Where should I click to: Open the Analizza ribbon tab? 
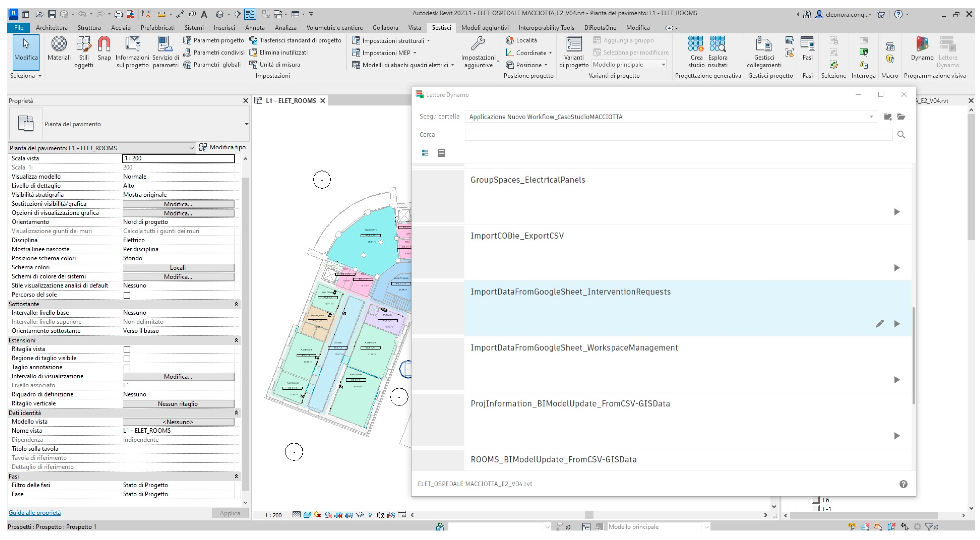coord(285,28)
